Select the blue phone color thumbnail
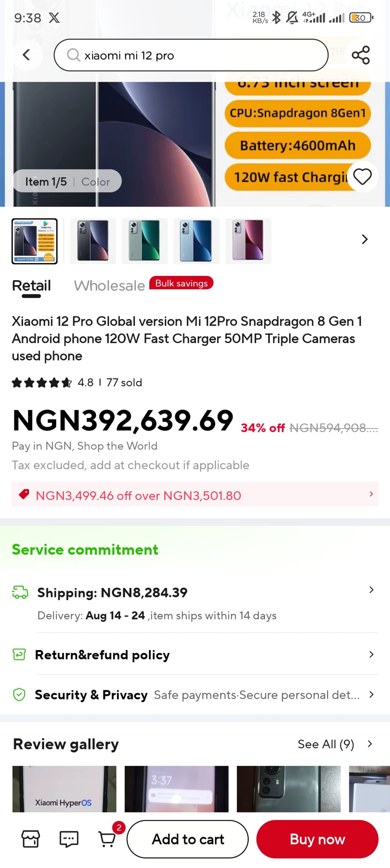The image size is (390, 868). click(197, 241)
